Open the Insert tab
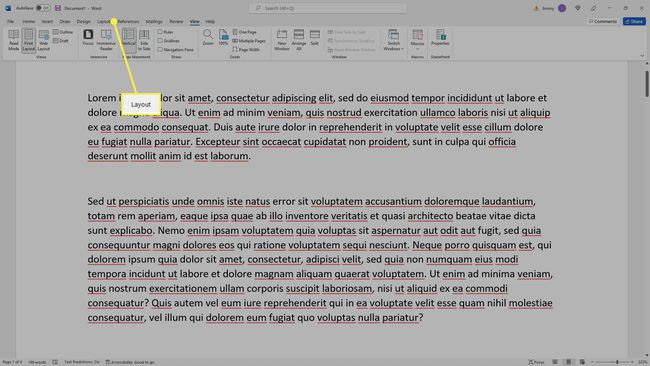 click(47, 21)
